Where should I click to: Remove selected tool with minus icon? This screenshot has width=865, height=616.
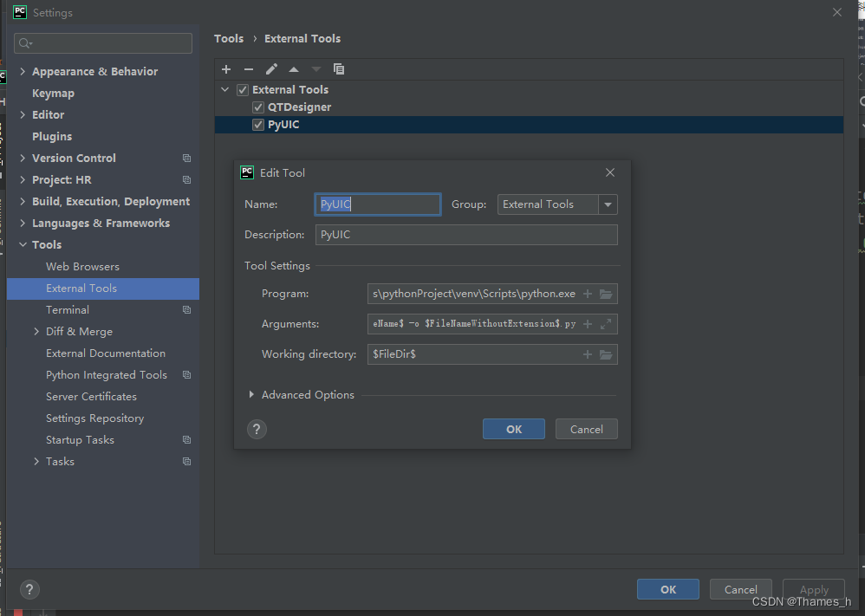coord(249,69)
